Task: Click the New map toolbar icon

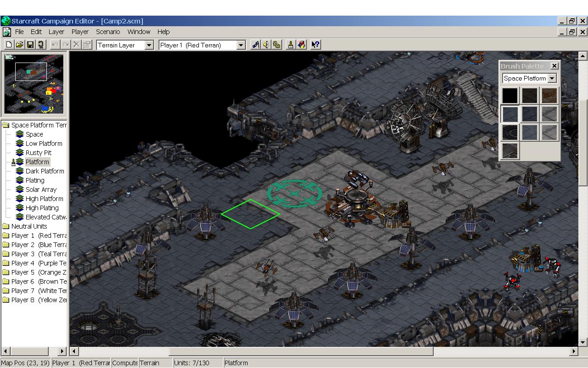Action: pyautogui.click(x=8, y=45)
